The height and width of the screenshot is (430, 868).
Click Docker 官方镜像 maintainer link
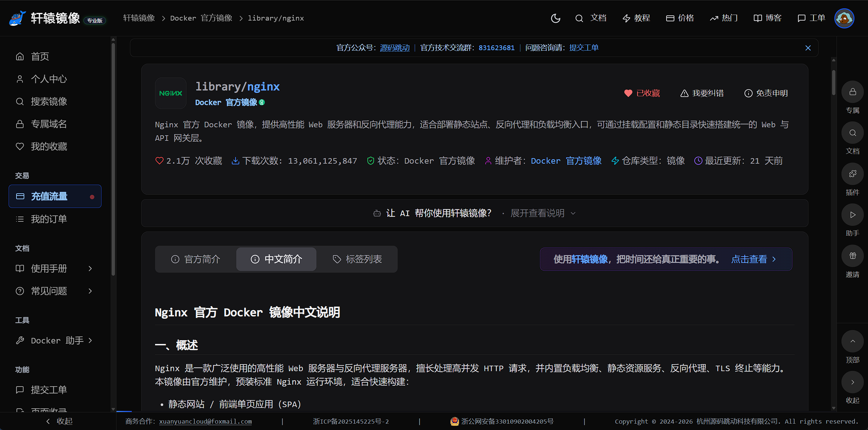pos(566,161)
